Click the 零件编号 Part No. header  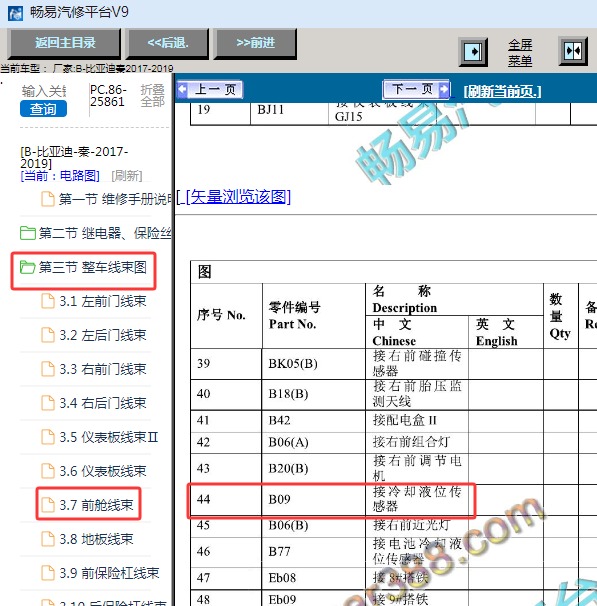[313, 316]
